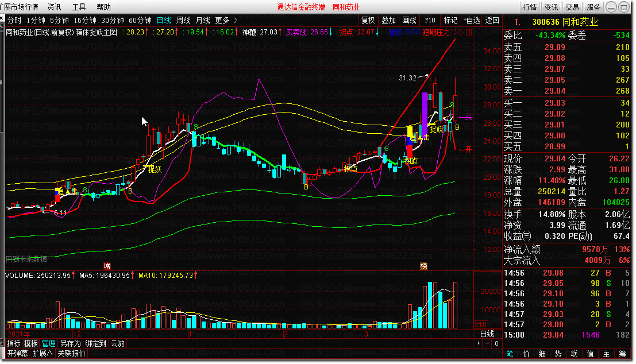Click the VOLUME: 250213.95 indicator label
This screenshot has width=636, height=364.
pyautogui.click(x=38, y=275)
